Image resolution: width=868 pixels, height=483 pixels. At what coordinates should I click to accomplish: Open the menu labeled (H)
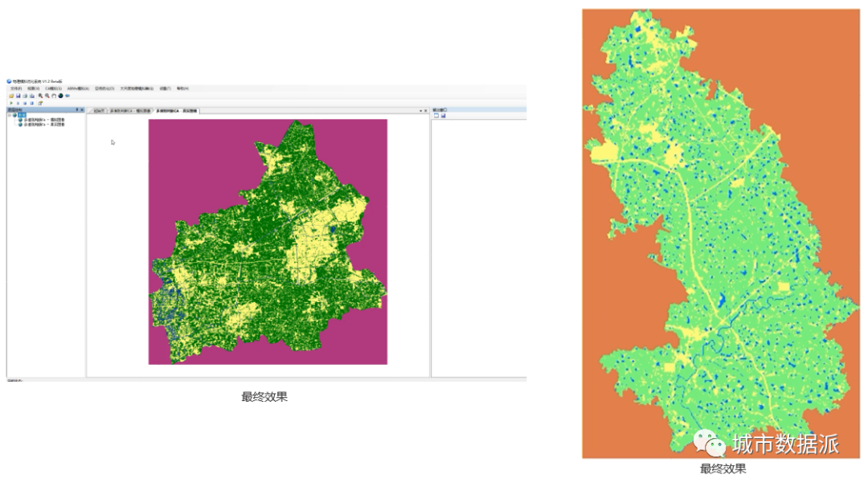[182, 88]
